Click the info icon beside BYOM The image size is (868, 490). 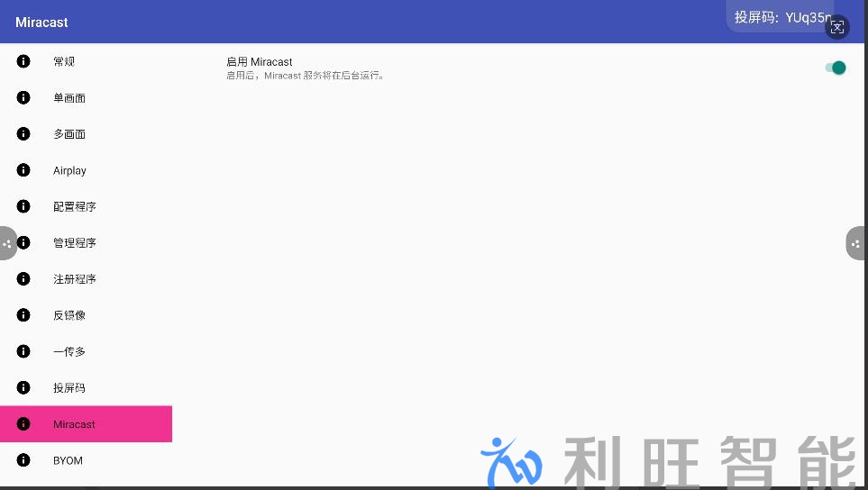coord(23,460)
